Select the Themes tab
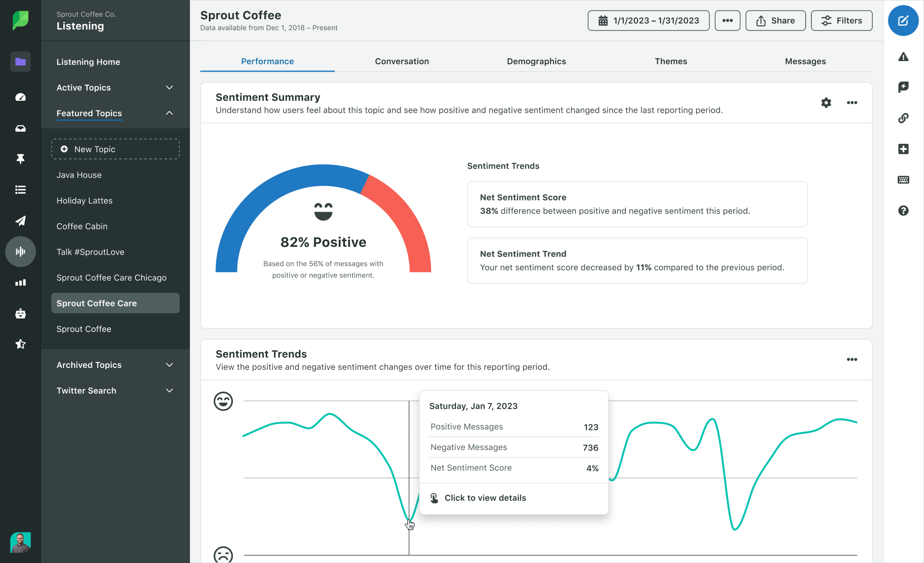Screen dimensions: 924x563 tap(670, 61)
